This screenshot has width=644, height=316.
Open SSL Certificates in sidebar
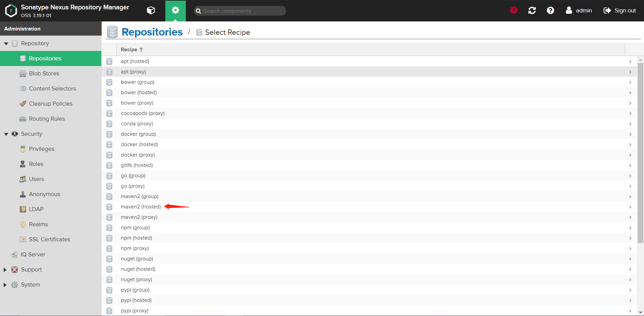coord(51,239)
